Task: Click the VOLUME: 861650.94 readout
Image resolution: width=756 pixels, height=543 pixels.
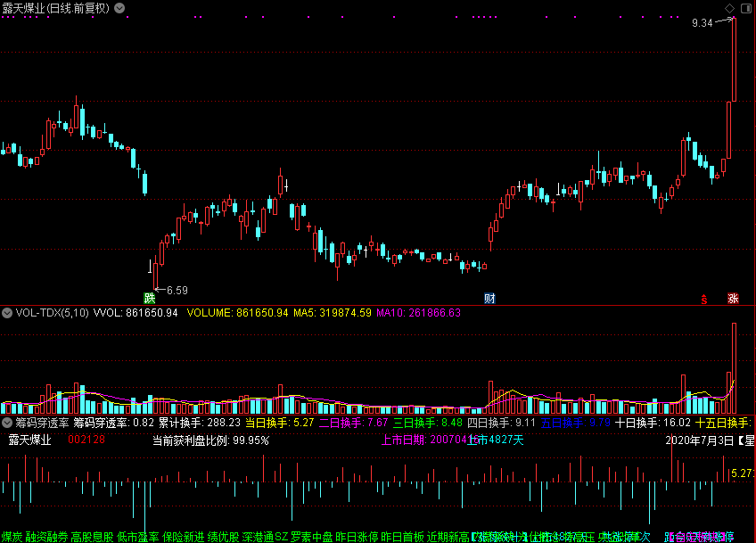Action: (x=237, y=312)
